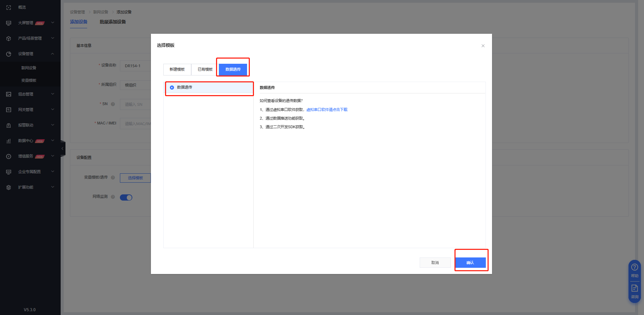
Task: Click the 报警联动 alarm icon
Action: (9, 125)
